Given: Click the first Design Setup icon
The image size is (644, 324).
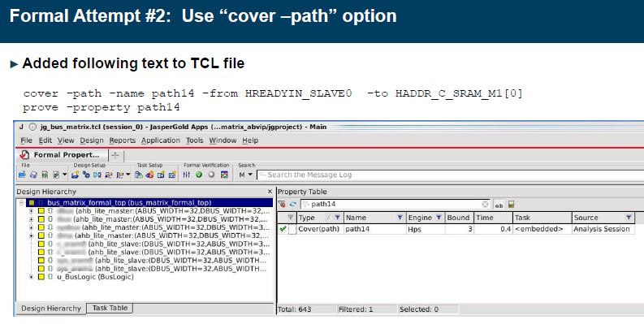Looking at the screenshot, I should [x=75, y=175].
